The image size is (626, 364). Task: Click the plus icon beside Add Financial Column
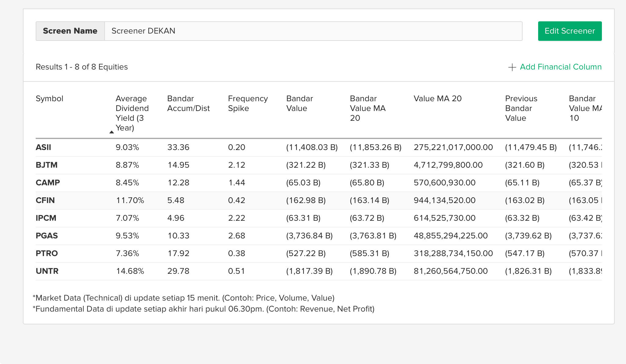click(x=512, y=67)
